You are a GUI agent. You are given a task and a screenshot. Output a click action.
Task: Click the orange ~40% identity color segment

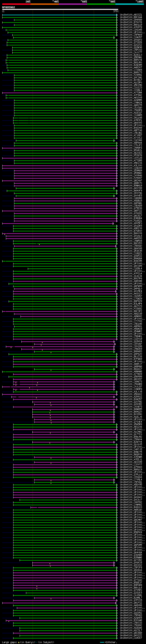pos(45,4)
